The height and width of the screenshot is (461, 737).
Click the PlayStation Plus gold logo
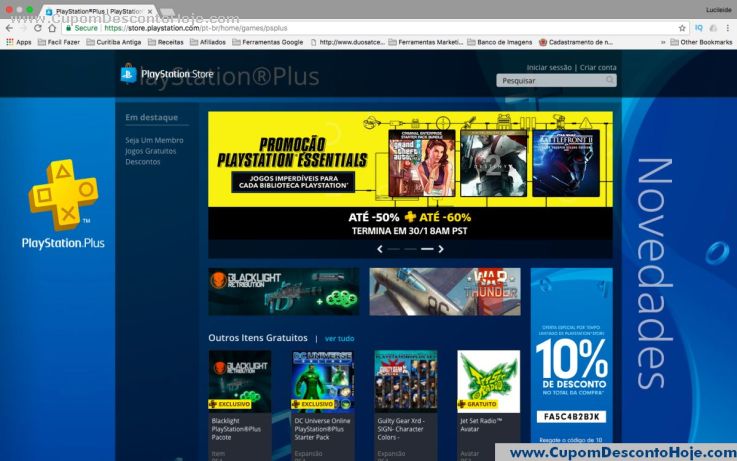tap(63, 195)
